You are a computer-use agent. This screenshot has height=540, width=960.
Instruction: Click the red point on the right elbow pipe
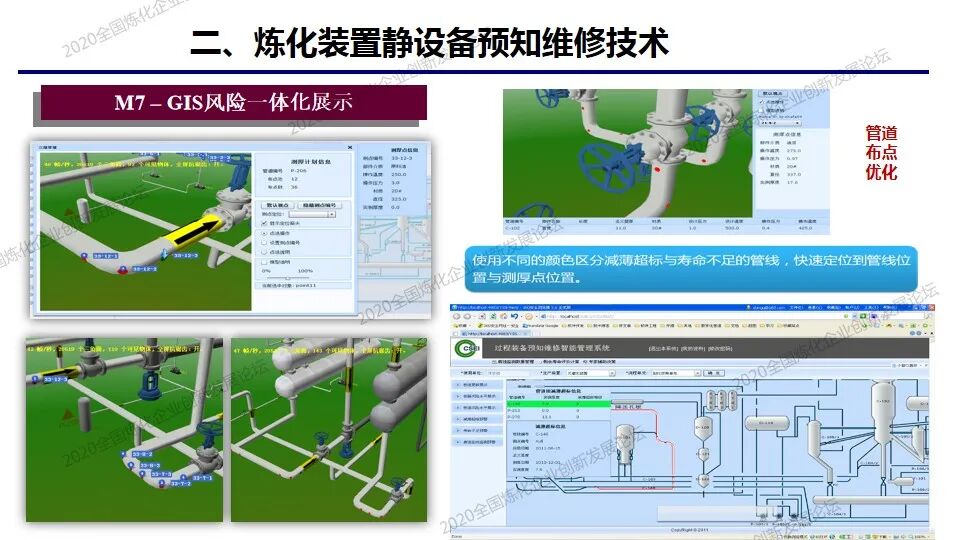704,160
